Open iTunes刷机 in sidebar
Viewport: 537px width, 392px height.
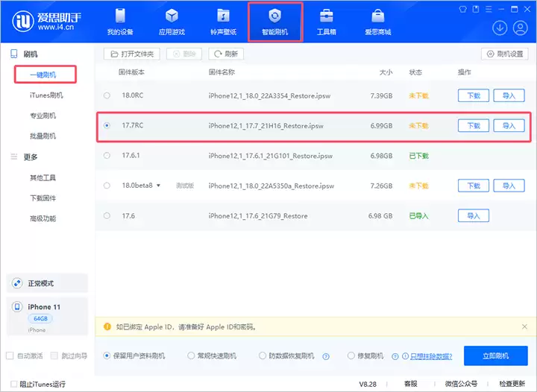[x=46, y=95]
